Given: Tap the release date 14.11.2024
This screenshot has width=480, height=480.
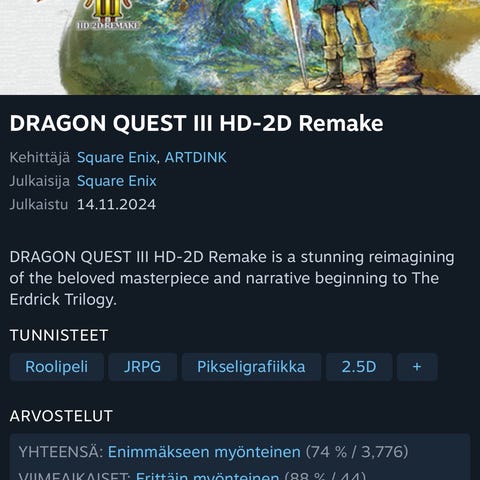Looking at the screenshot, I should [116, 204].
